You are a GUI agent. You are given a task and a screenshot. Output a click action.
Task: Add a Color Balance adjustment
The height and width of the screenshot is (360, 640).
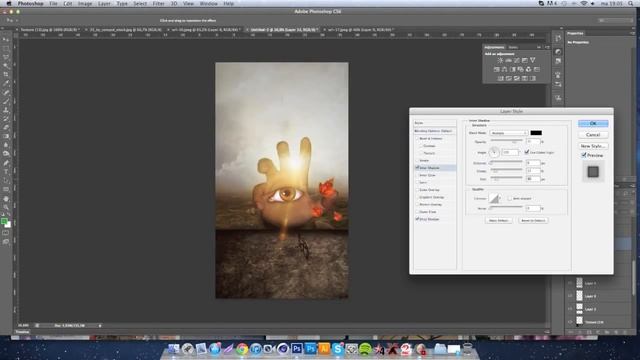504,69
